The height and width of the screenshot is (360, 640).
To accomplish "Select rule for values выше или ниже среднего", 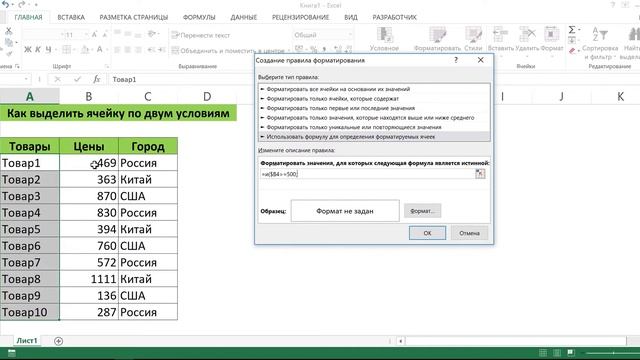I will pyautogui.click(x=374, y=118).
